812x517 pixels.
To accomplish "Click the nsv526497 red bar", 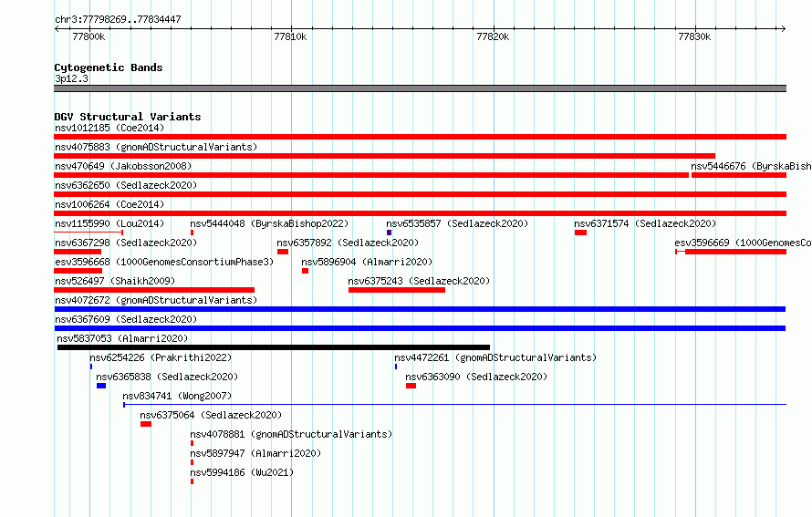I will (x=154, y=290).
